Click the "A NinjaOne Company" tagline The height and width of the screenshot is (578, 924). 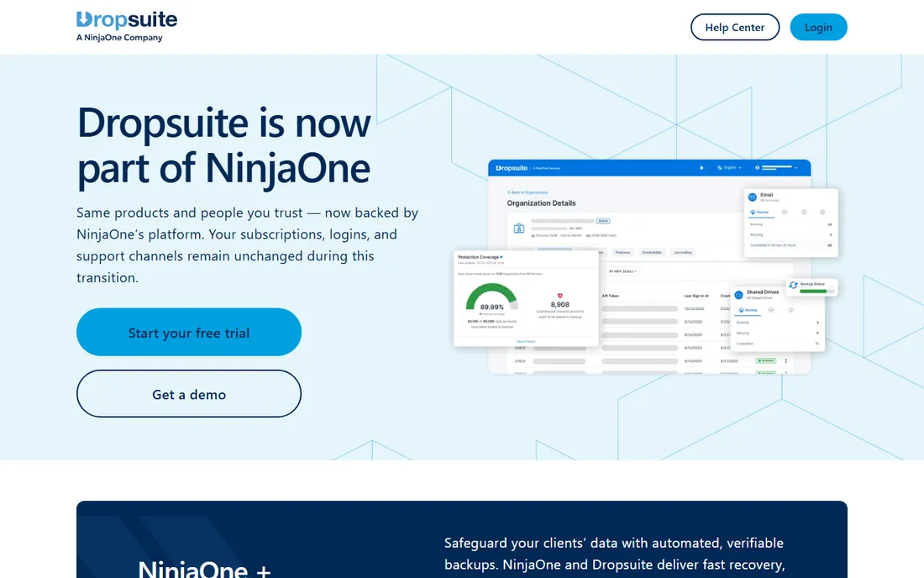[x=119, y=38]
